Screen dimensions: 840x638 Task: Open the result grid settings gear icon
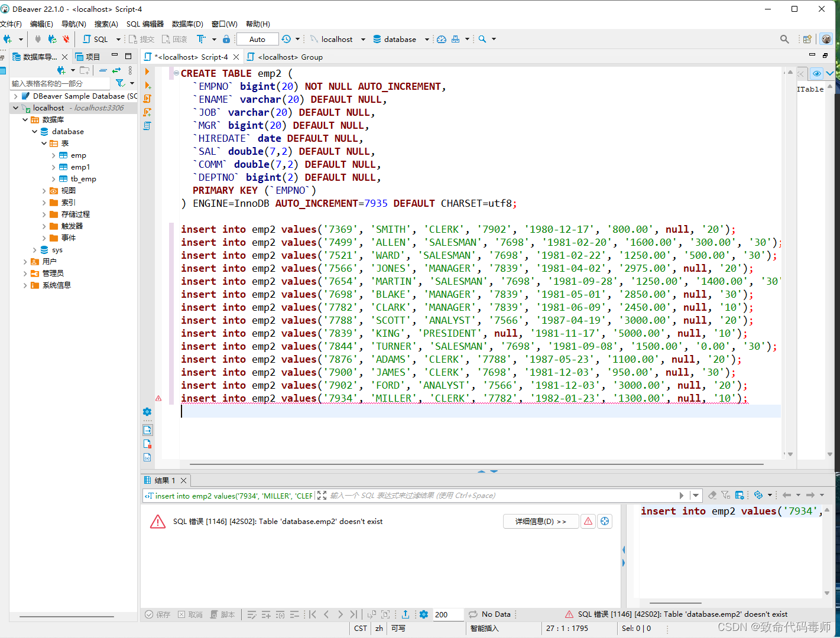click(x=424, y=614)
